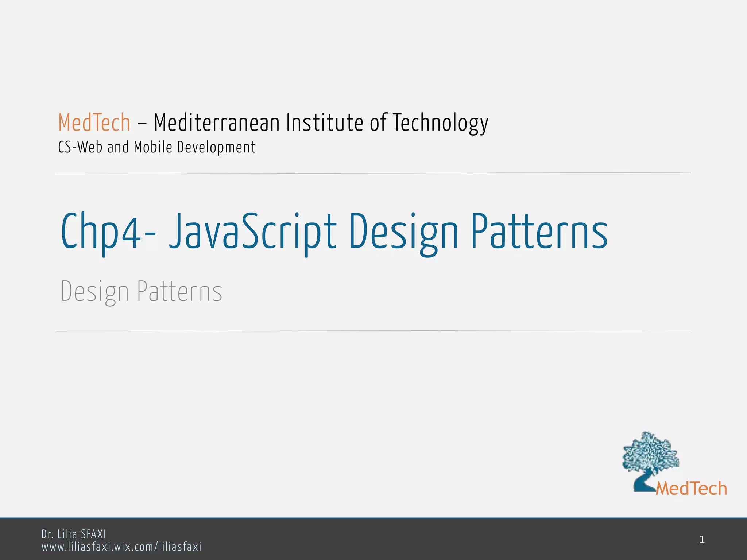Image resolution: width=747 pixels, height=560 pixels.
Task: Click the gray Design Patterns subtitle
Action: pos(141,291)
